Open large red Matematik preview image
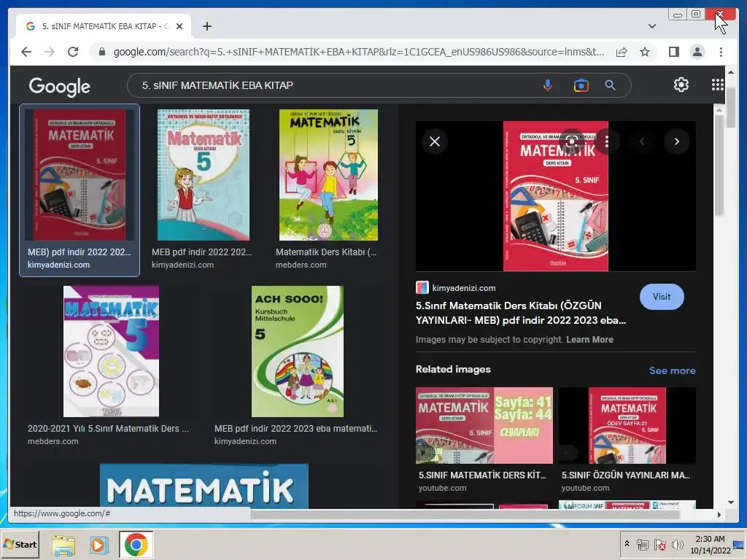Screen dimensions: 747x560 point(555,196)
